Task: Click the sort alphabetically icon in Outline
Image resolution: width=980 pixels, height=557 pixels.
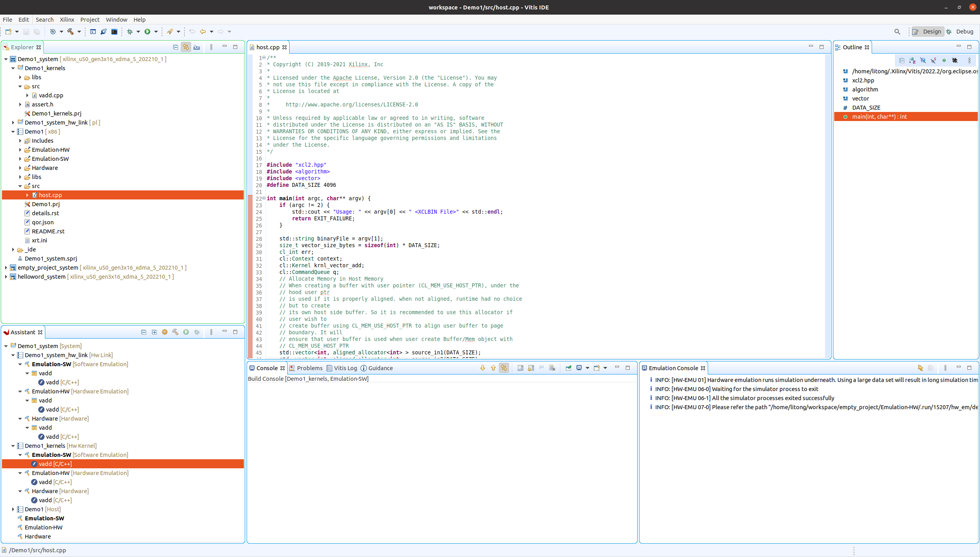Action: [x=912, y=60]
